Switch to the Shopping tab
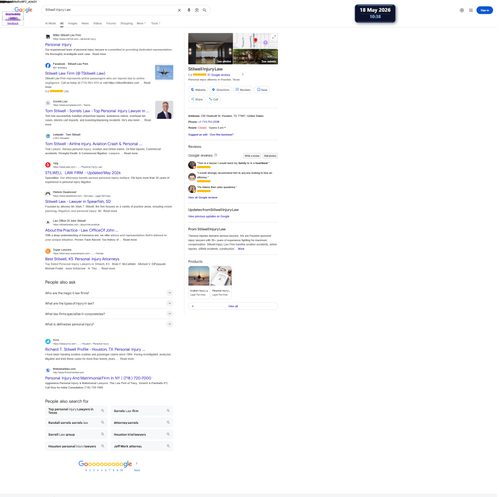500x497 pixels. [127, 24]
